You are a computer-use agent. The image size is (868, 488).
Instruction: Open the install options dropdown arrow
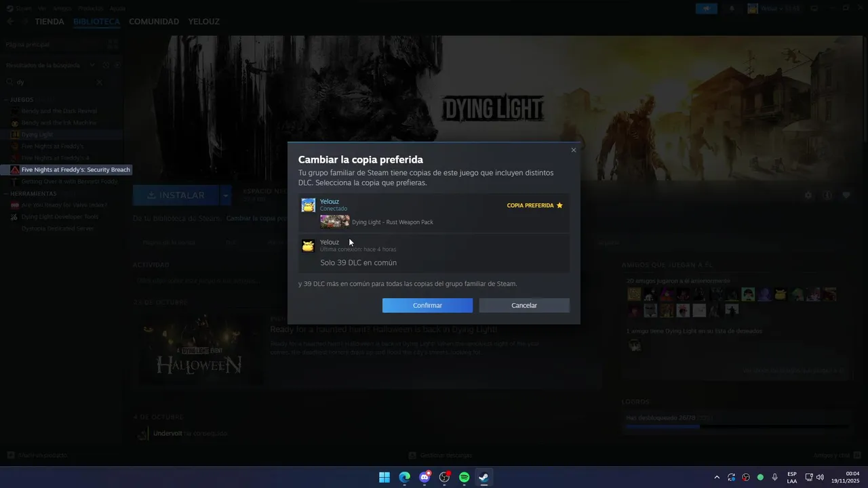point(226,195)
